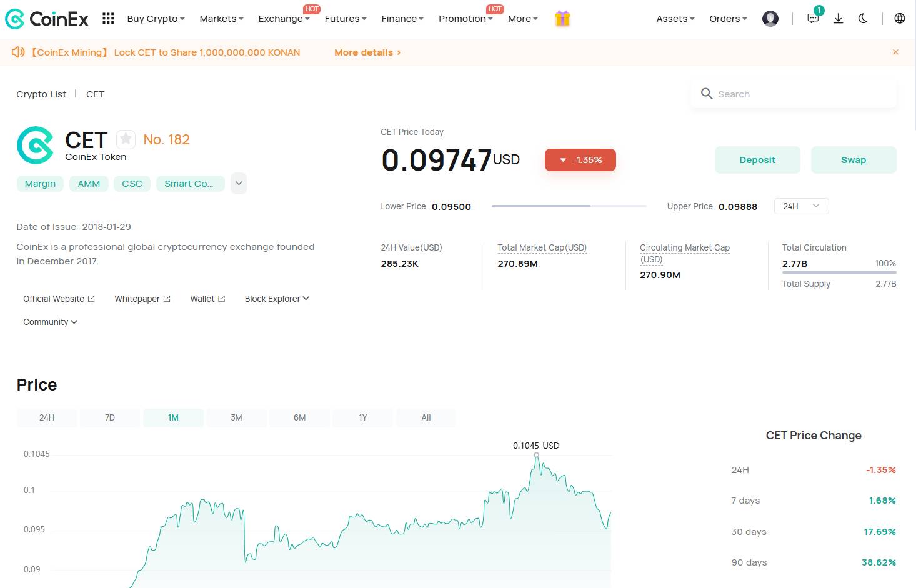Expand the Community dropdown
Image resolution: width=916 pixels, height=588 pixels.
pos(51,322)
